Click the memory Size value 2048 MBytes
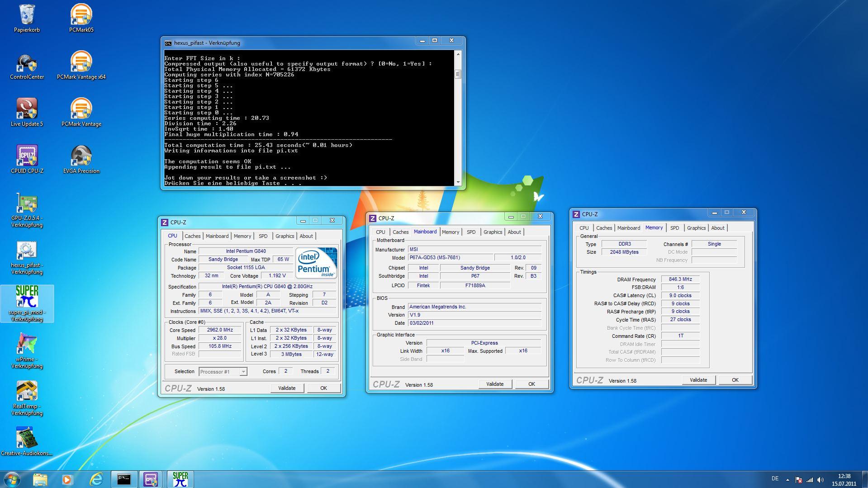 624,252
